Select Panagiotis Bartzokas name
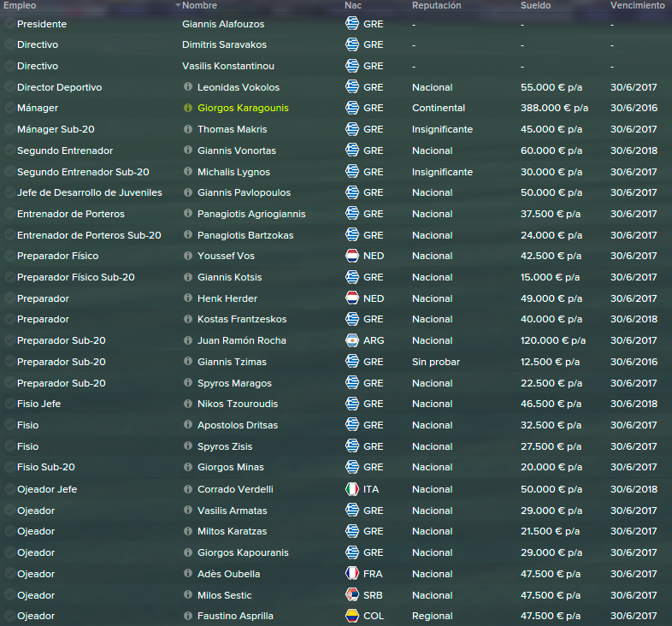The width and height of the screenshot is (672, 626). pyautogui.click(x=245, y=235)
